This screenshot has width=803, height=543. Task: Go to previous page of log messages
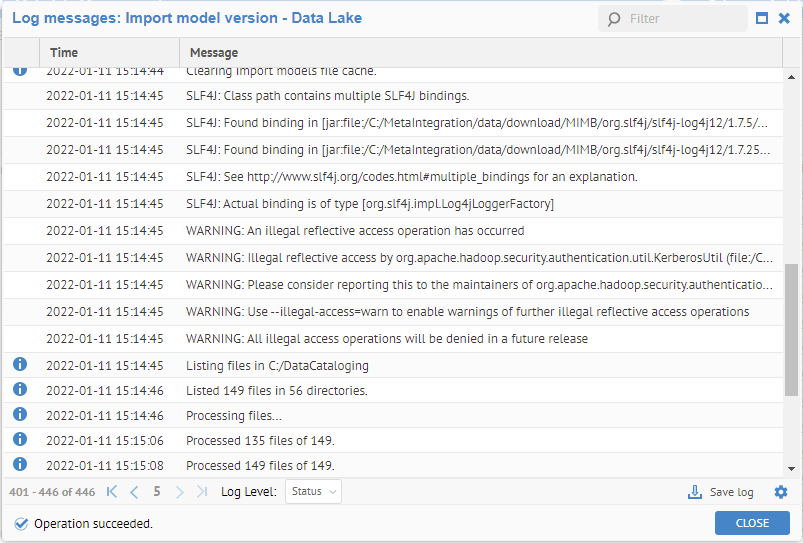134,491
